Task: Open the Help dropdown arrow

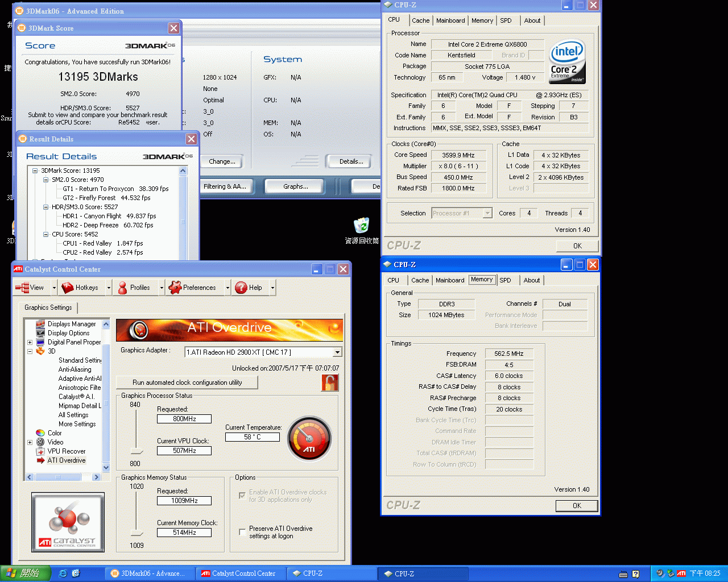Action: point(272,288)
